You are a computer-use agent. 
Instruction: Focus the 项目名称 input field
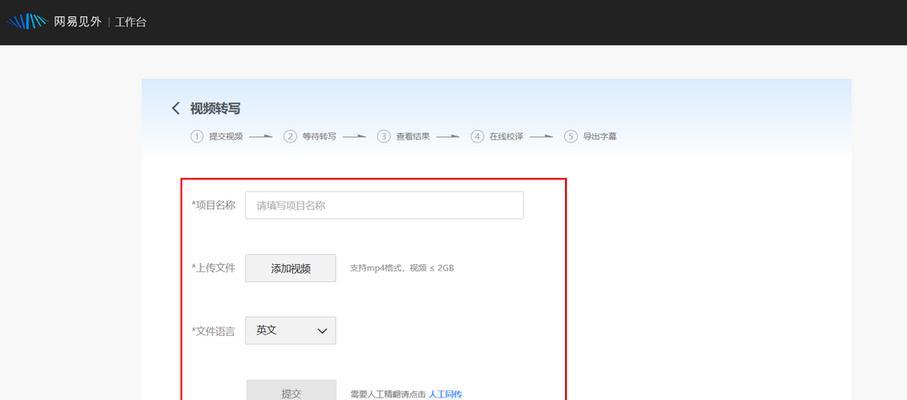(x=384, y=205)
